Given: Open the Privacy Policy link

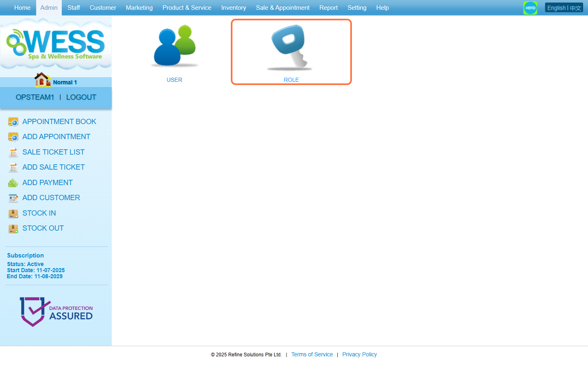Looking at the screenshot, I should [x=359, y=354].
